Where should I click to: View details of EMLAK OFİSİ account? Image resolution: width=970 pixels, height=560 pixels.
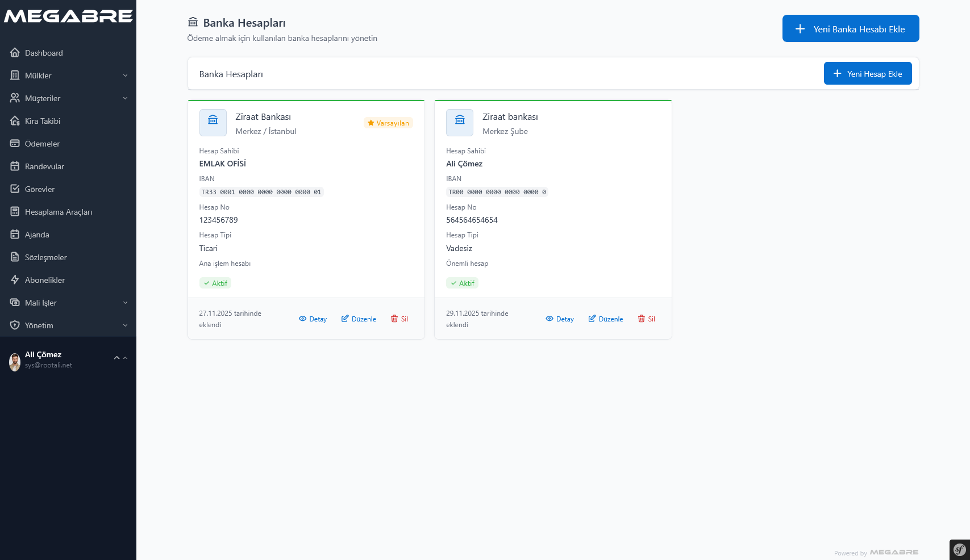tap(313, 319)
